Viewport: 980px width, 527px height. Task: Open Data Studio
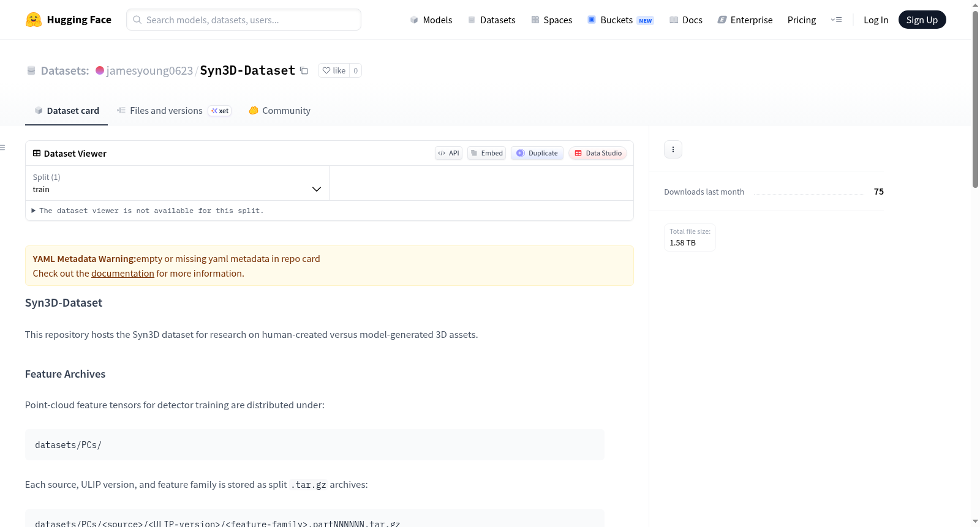[598, 153]
